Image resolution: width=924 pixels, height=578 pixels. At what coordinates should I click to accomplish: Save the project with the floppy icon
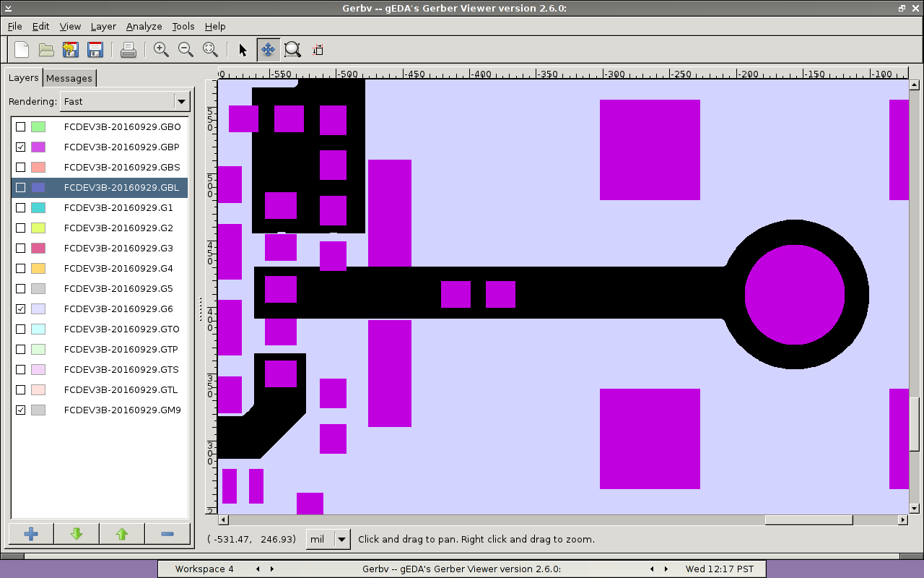[95, 50]
